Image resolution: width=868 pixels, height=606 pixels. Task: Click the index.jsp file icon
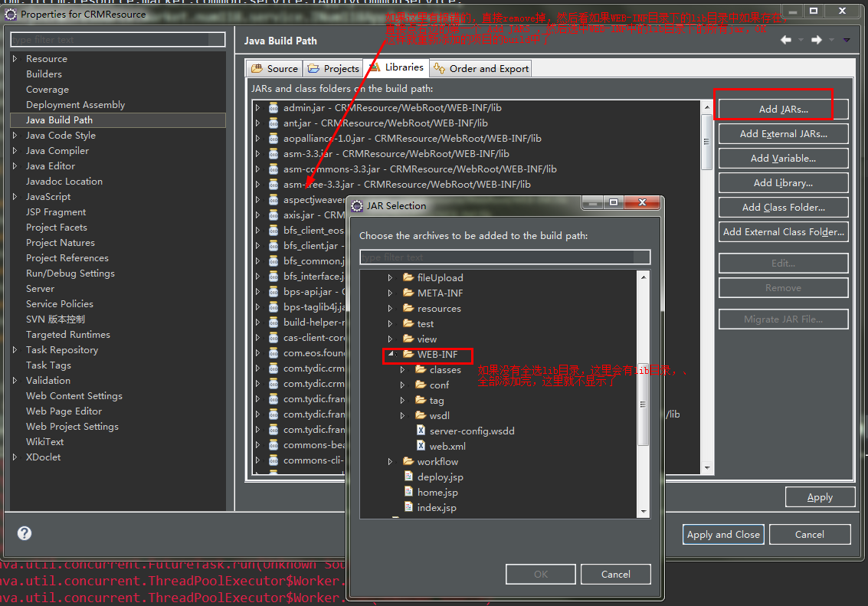408,507
